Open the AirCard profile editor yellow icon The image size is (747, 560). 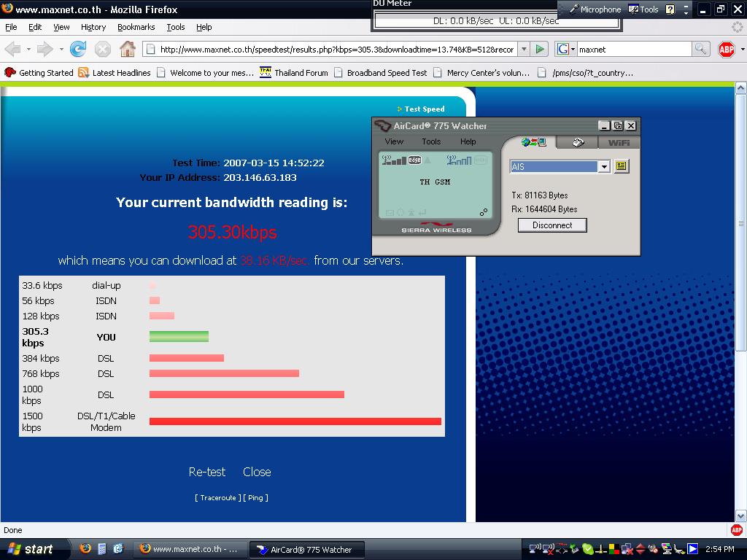coord(621,166)
